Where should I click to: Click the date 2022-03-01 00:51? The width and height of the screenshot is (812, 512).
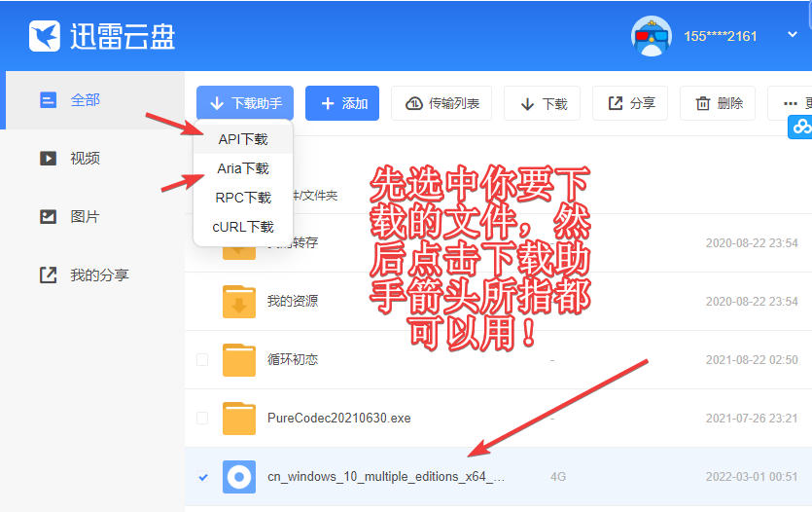click(752, 477)
